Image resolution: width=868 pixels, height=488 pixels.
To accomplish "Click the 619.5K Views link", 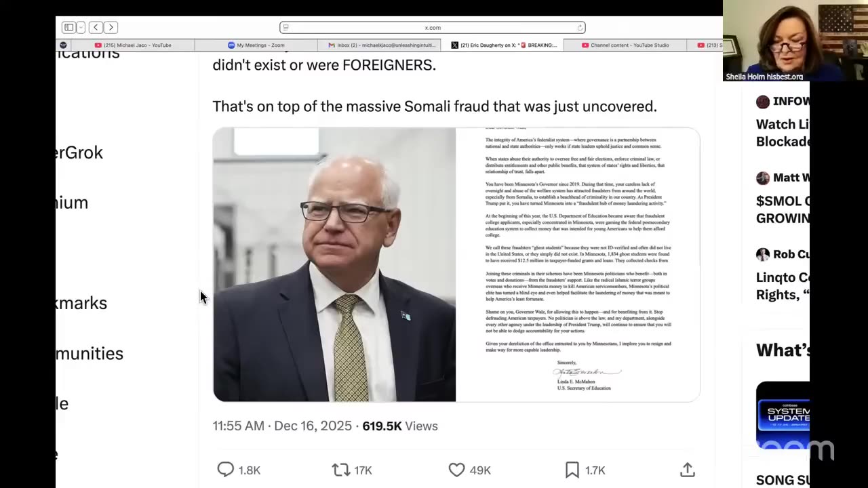I will point(400,426).
